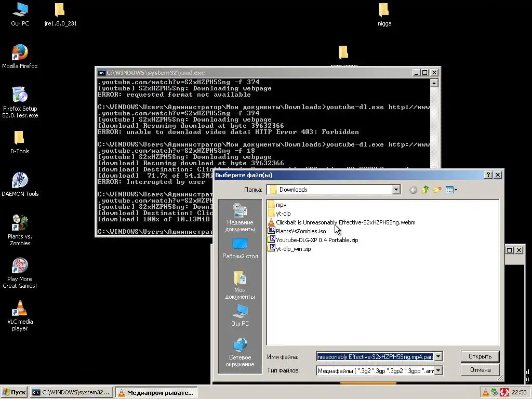Select Our PC in the dialog sidebar
The width and height of the screenshot is (532, 399).
tap(240, 315)
